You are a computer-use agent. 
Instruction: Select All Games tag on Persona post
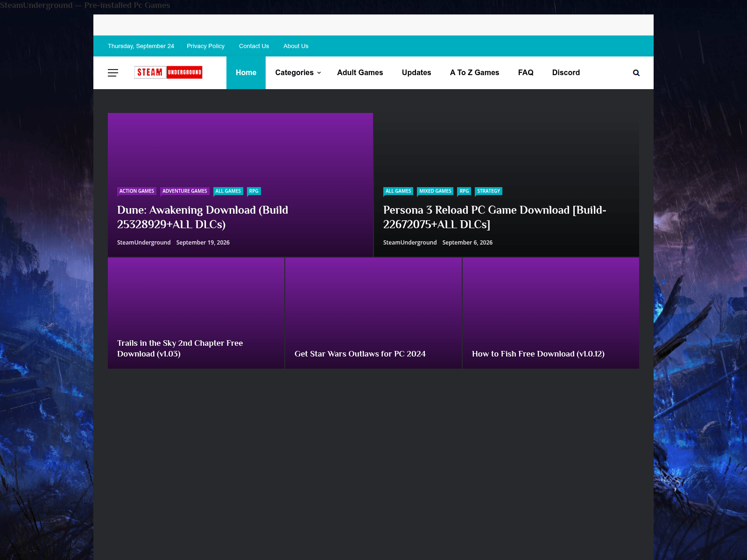[398, 191]
